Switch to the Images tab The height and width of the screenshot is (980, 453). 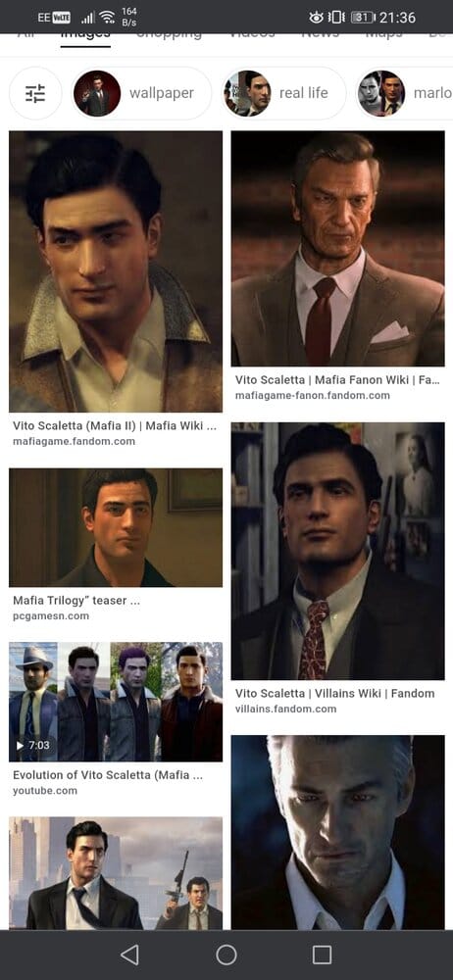(85, 35)
